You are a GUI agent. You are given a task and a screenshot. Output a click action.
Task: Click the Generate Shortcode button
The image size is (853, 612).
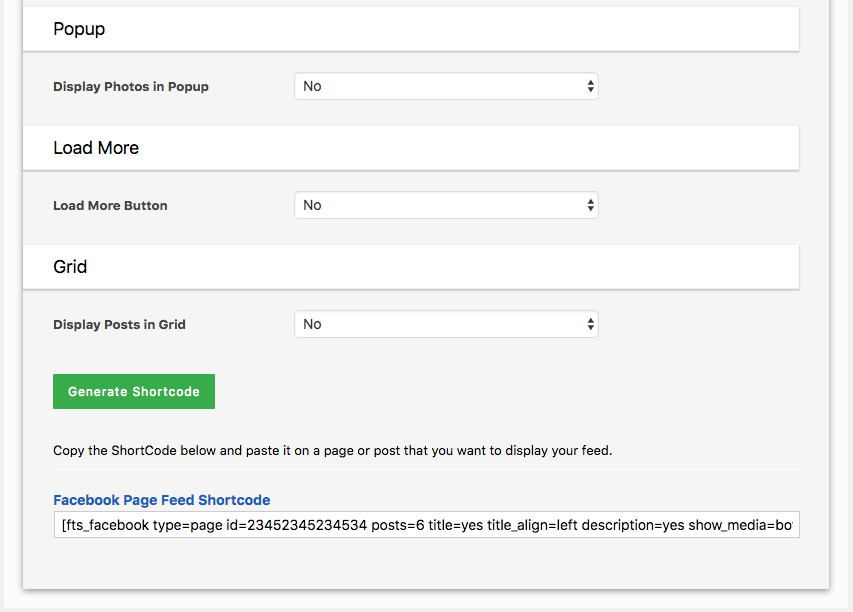134,391
